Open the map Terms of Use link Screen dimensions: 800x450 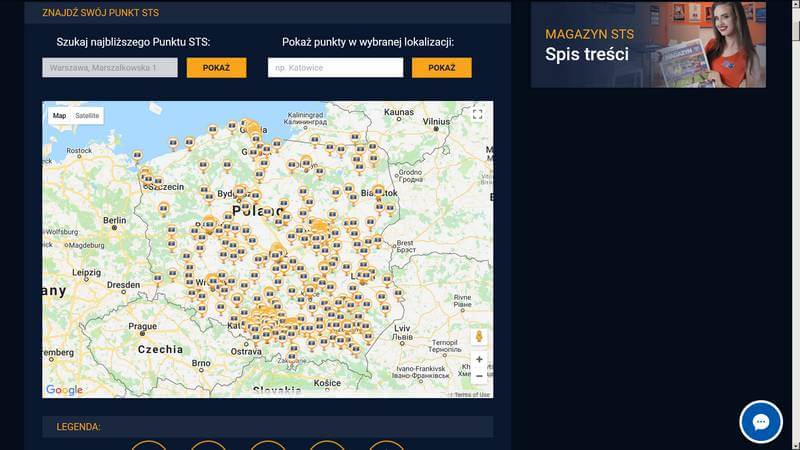[472, 394]
